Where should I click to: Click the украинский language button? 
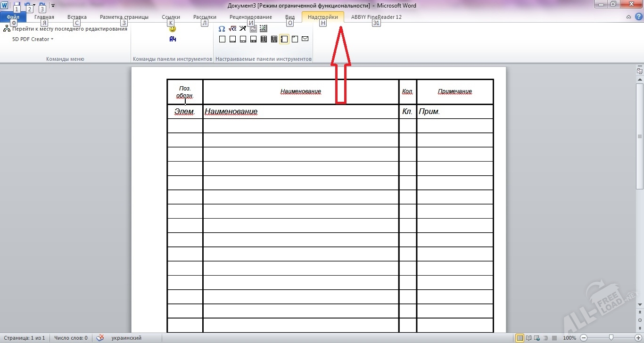[x=126, y=338]
